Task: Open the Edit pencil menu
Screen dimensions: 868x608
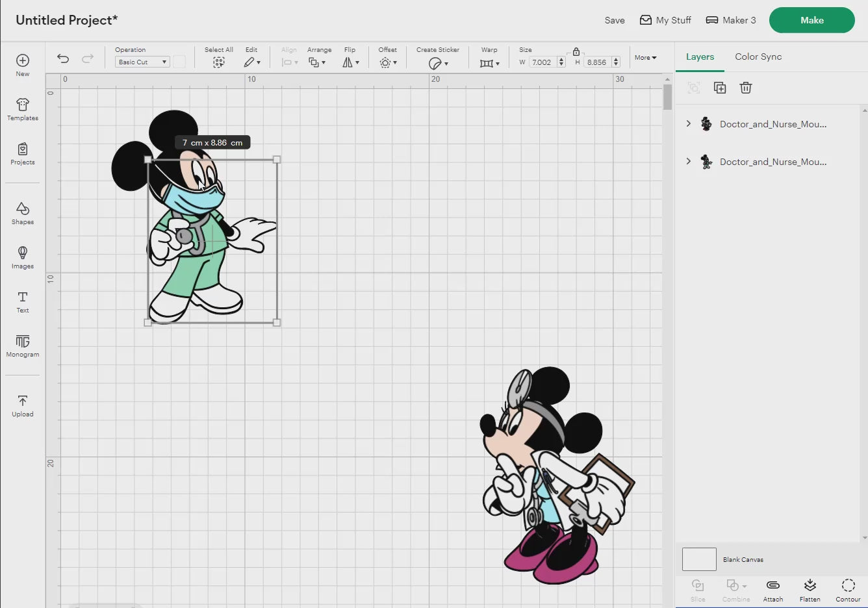Action: click(x=252, y=62)
